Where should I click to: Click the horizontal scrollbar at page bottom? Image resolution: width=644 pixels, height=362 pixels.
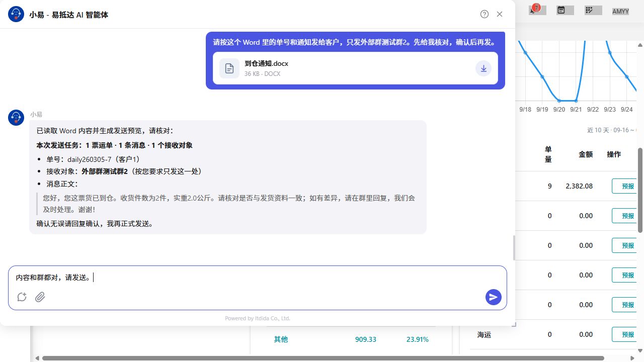pyautogui.click(x=322, y=358)
